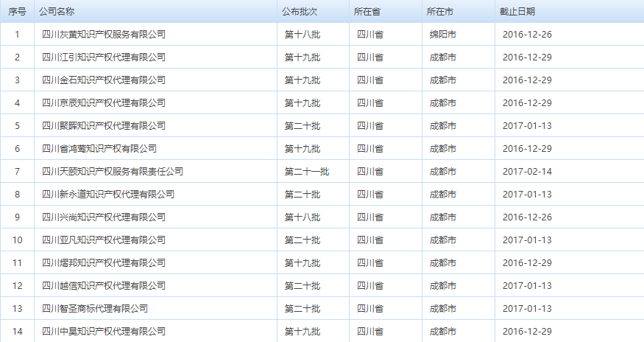Click date 2016-12-26 in the 四川兴尚 row
The image size is (644, 342).
[x=527, y=217]
